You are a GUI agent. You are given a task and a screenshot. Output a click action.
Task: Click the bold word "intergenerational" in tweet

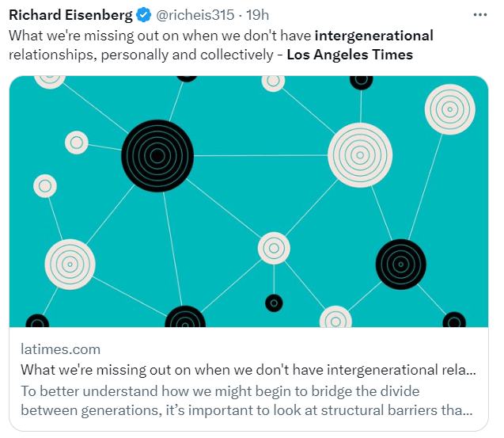(x=373, y=35)
